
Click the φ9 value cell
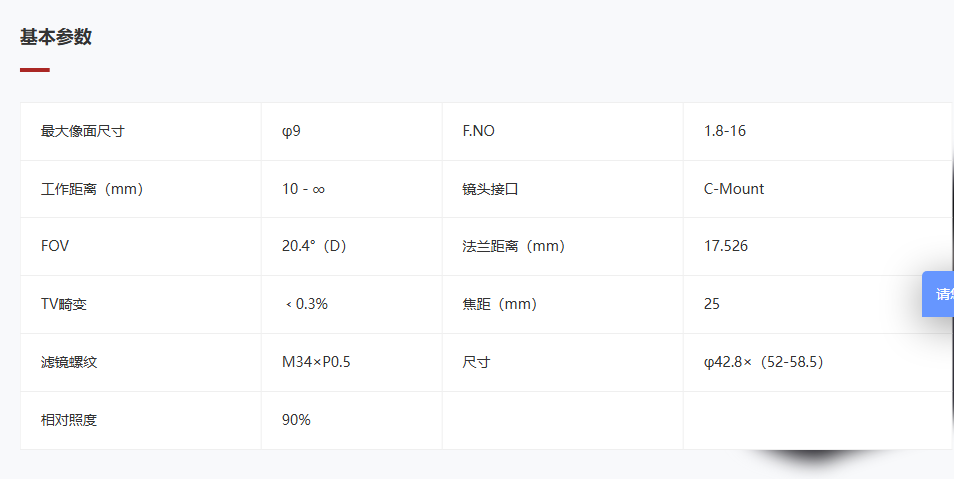(x=352, y=131)
